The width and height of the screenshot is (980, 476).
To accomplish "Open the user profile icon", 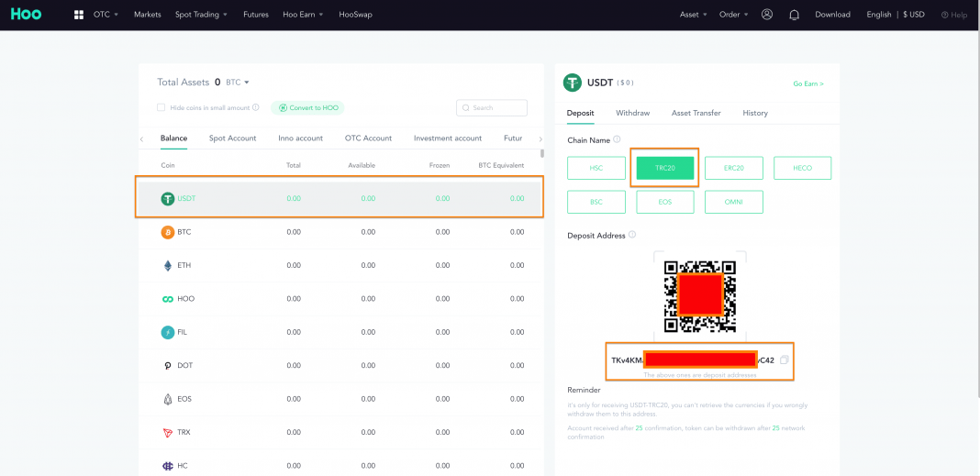I will [767, 15].
